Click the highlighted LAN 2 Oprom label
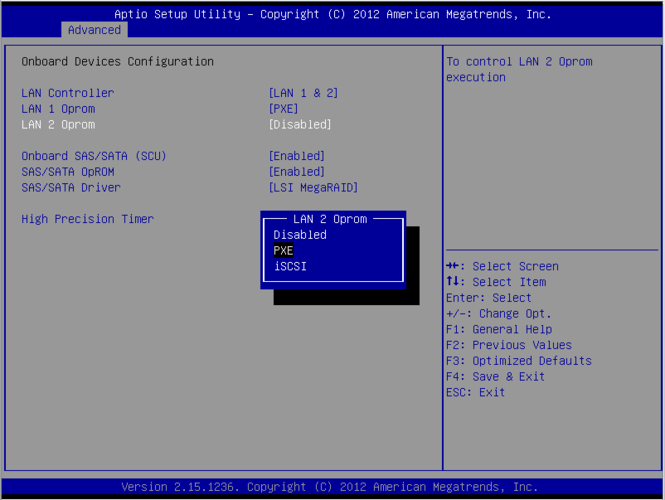Viewport: 665px width, 500px height. click(58, 125)
